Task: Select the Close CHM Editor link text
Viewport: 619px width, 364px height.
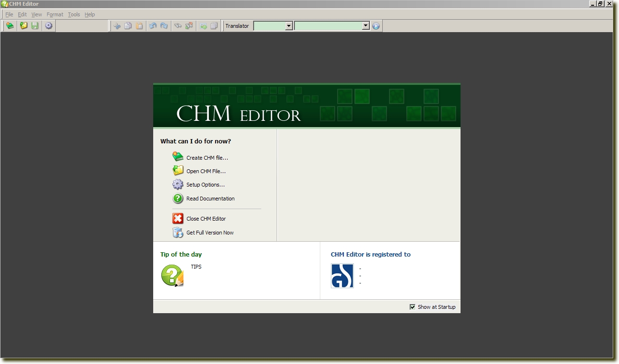Action: [206, 219]
